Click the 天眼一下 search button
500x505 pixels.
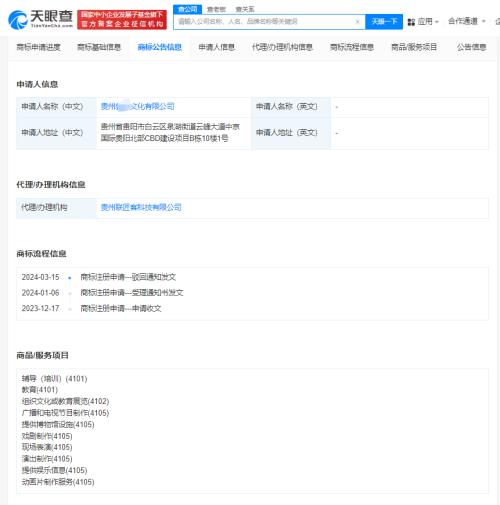pyautogui.click(x=384, y=22)
